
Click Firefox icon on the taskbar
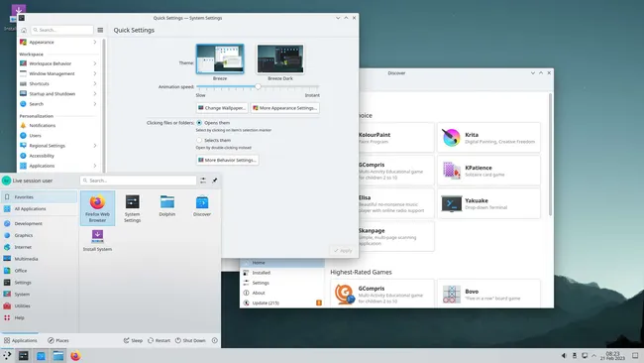click(x=75, y=356)
